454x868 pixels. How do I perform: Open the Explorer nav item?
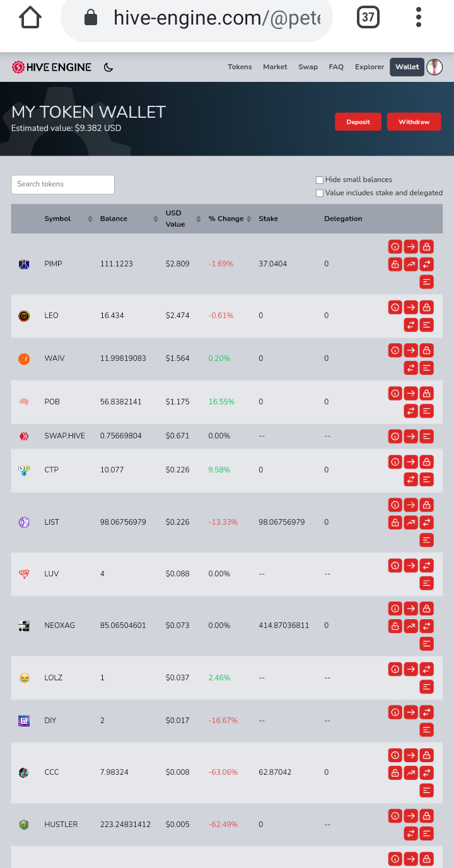[x=370, y=67]
